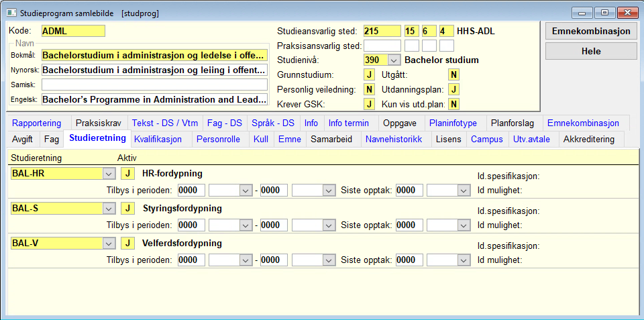
Task: Click the first Praksisansvarlig sted field
Action: [x=382, y=46]
